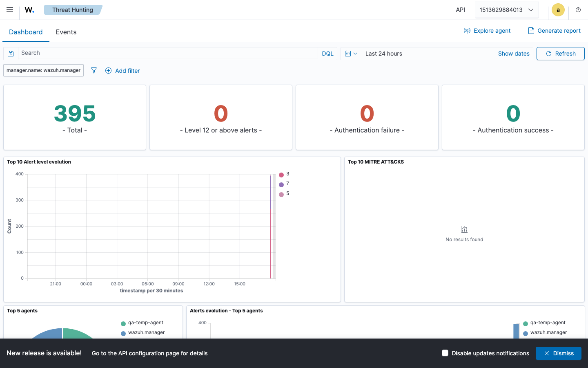
Task: Expand the API 1513629884013 selector
Action: [507, 10]
